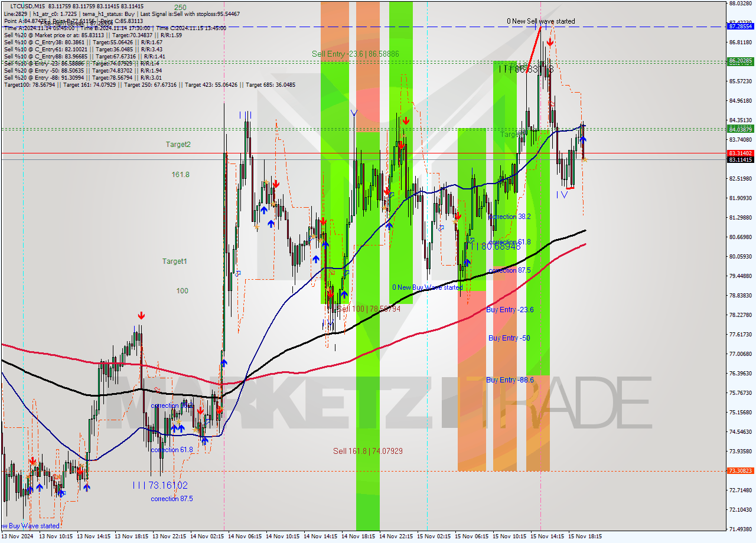
Task: Click the 'Sell Entry -23.6 | 86.58886' label
Action: pyautogui.click(x=356, y=54)
